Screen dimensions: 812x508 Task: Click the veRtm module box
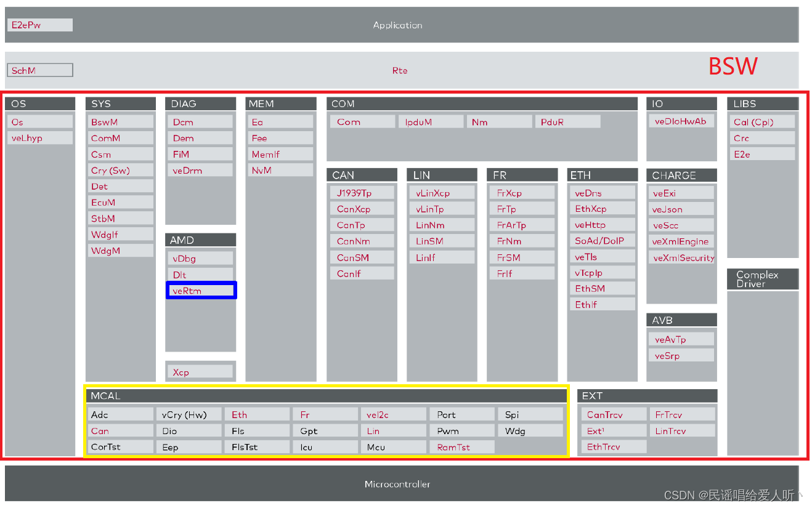click(201, 291)
